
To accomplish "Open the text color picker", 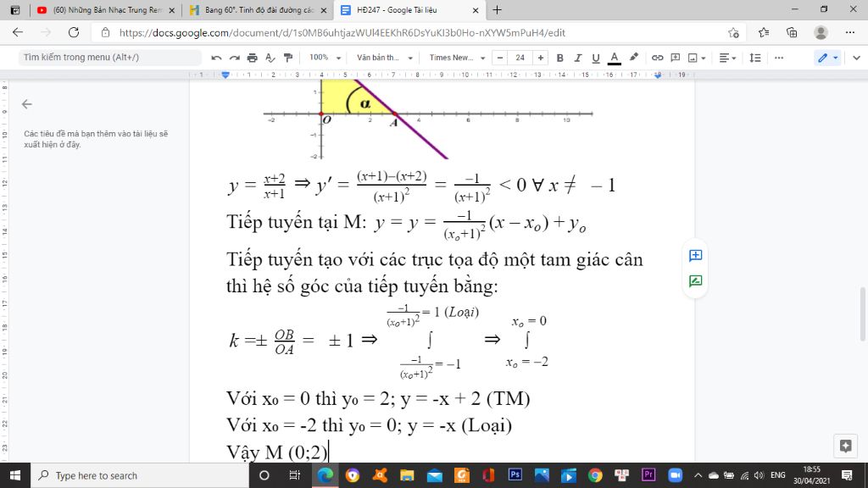I will pyautogui.click(x=614, y=58).
